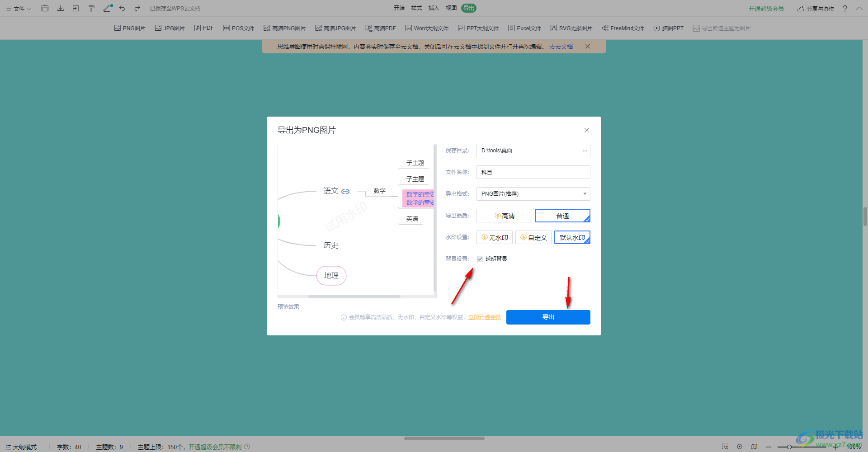The image size is (868, 452).
Task: Switch to the 视图 tab
Action: click(451, 8)
